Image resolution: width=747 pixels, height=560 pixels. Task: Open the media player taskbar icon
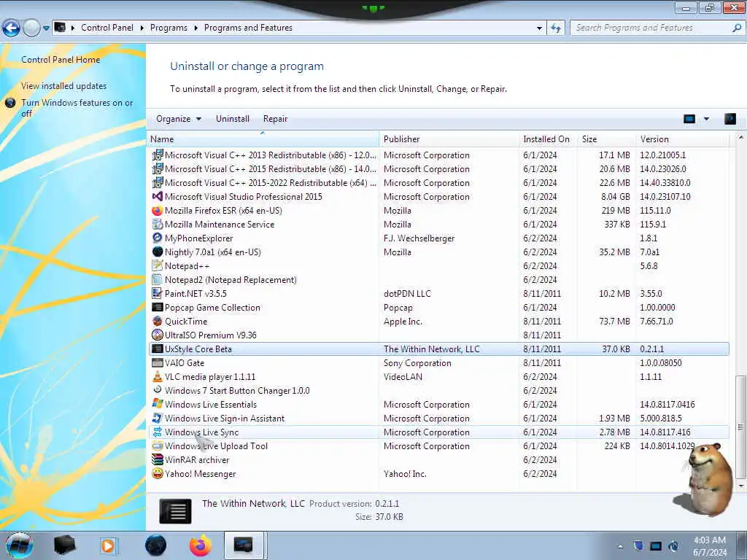tap(108, 545)
